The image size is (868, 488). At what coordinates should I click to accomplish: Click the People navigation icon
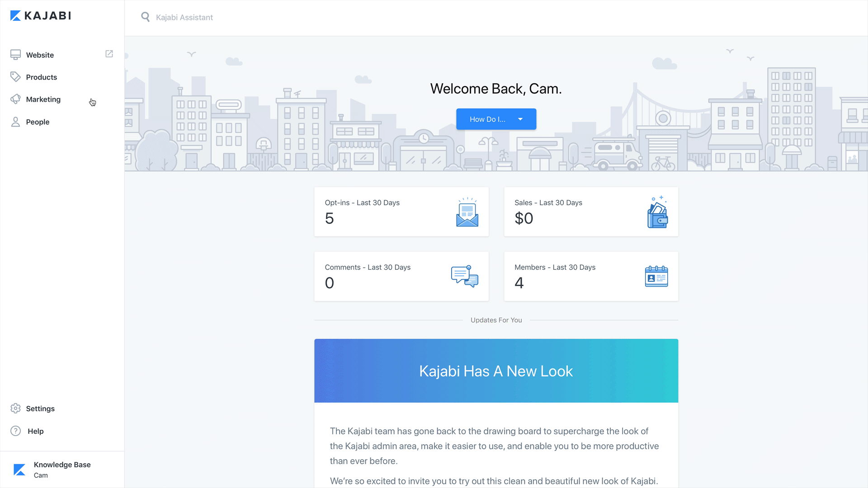click(x=15, y=122)
